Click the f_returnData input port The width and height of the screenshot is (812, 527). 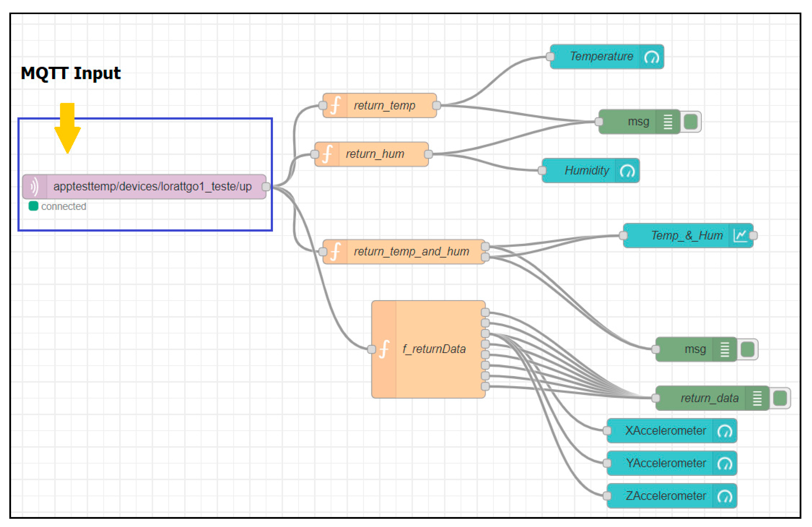372,349
